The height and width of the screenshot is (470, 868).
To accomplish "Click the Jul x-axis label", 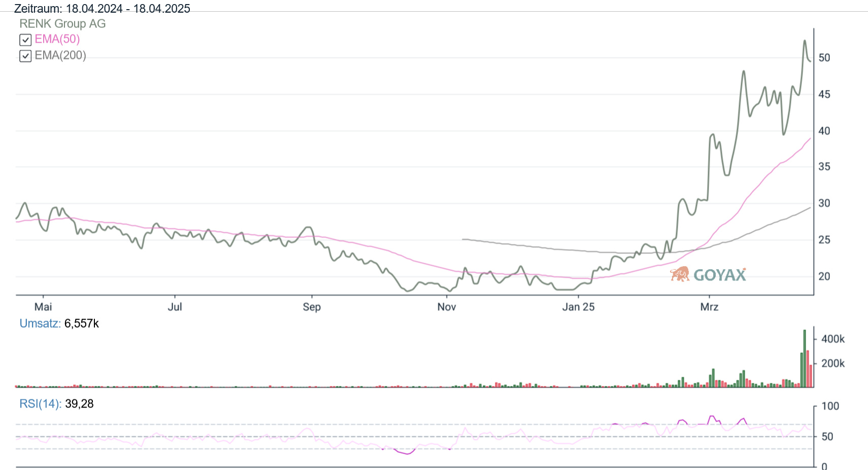I will click(175, 307).
